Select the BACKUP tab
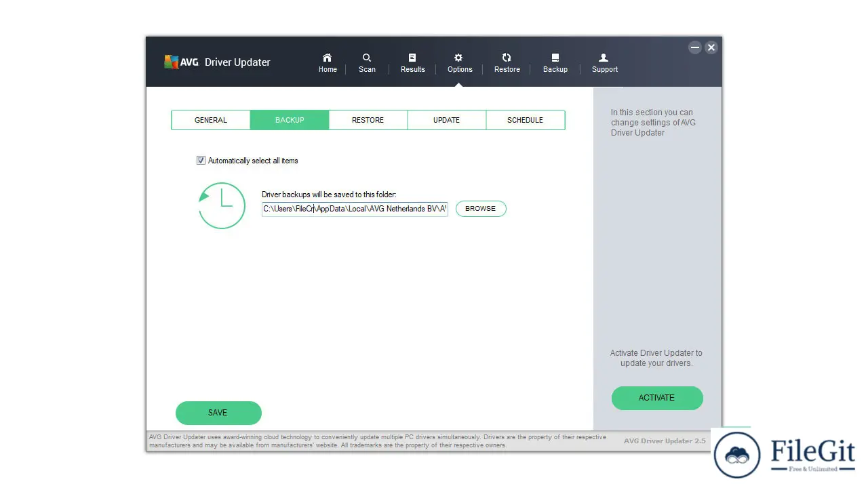Image resolution: width=868 pixels, height=488 pixels. [x=290, y=120]
